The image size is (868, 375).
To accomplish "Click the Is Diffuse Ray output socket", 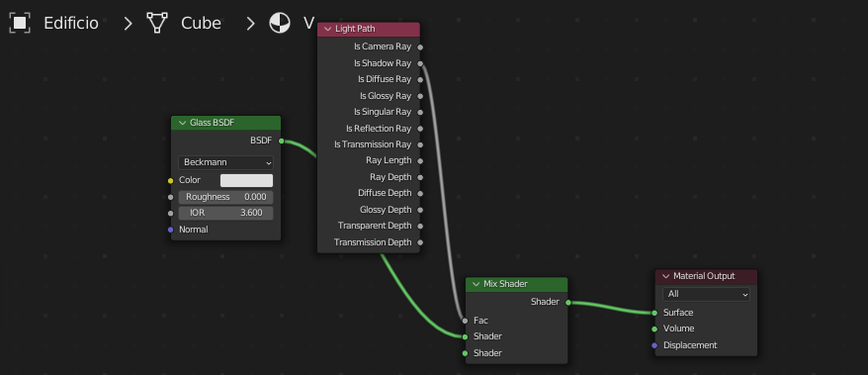I will [x=420, y=80].
